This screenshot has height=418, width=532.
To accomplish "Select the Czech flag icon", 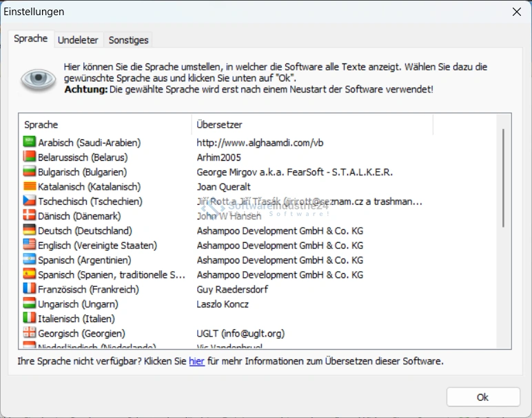I will 30,201.
